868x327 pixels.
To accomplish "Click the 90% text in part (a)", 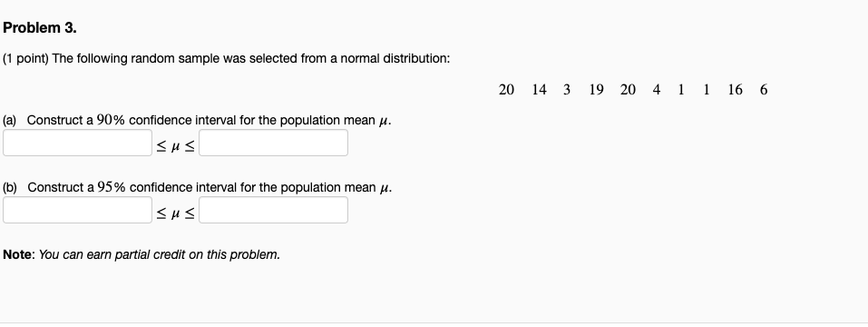I will (x=111, y=120).
